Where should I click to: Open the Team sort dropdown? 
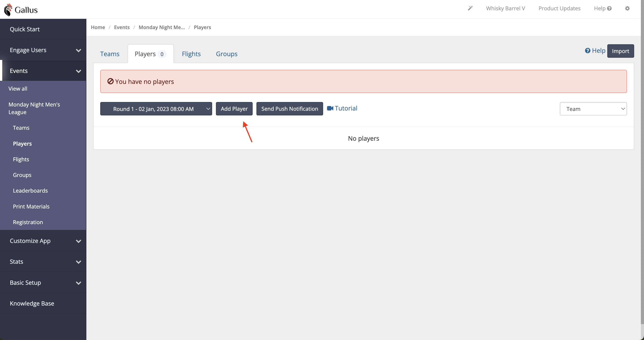(593, 109)
